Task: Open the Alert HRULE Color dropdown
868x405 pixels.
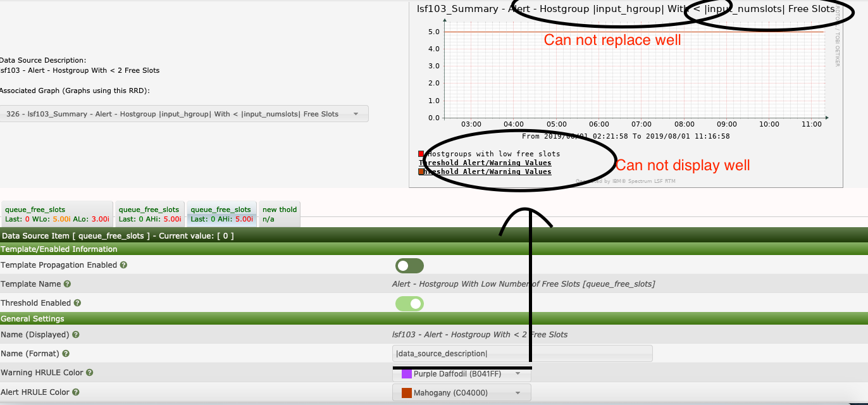Action: 462,392
